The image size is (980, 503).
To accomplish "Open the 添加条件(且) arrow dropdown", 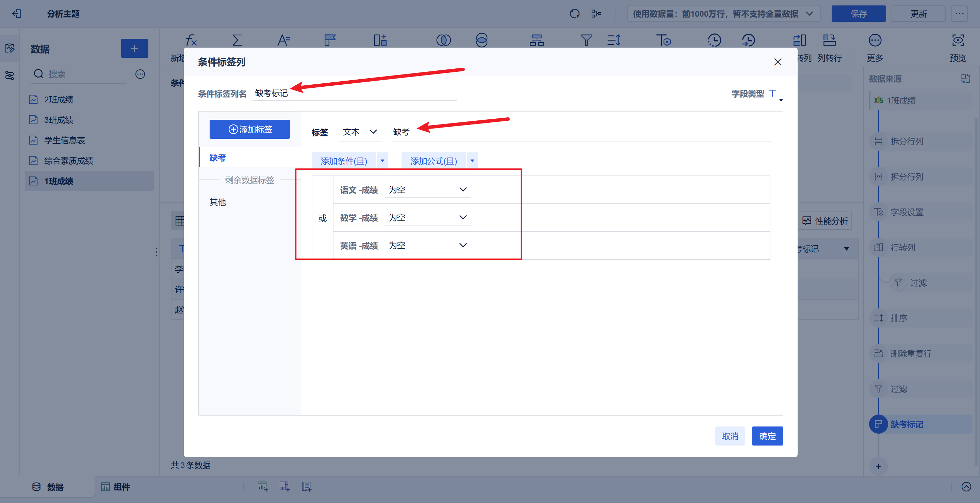I will point(382,161).
